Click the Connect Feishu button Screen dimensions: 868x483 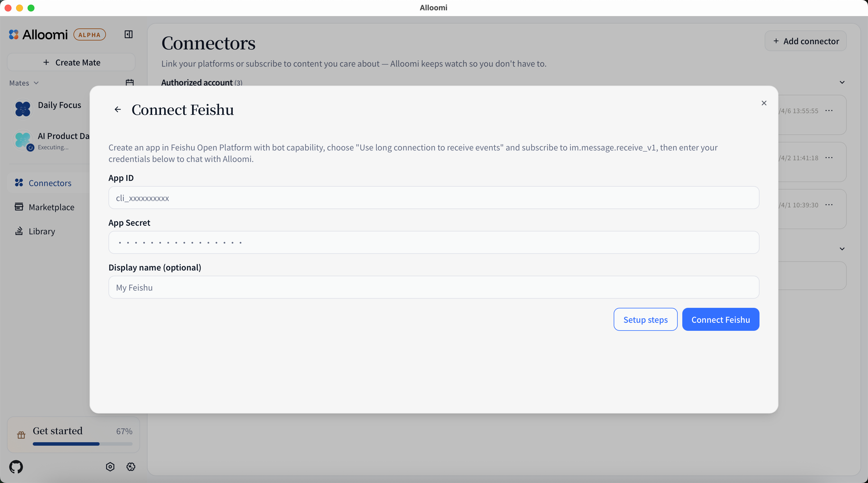click(x=720, y=320)
